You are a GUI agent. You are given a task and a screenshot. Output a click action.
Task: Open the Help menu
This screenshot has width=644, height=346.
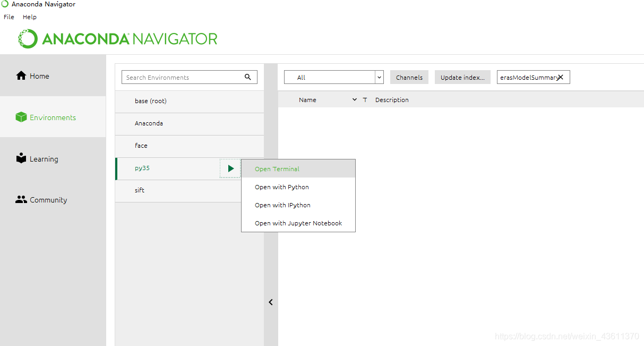point(30,17)
